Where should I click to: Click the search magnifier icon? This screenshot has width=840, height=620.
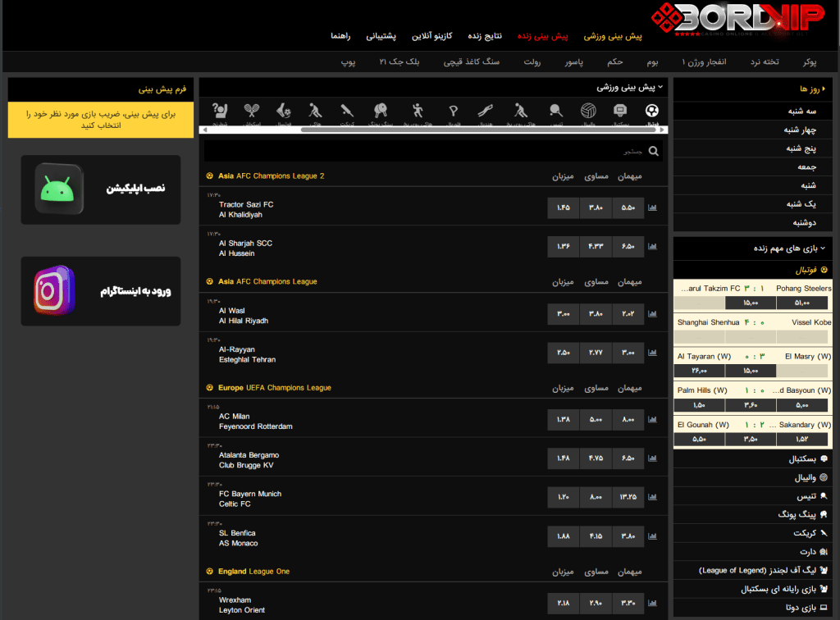tap(654, 152)
